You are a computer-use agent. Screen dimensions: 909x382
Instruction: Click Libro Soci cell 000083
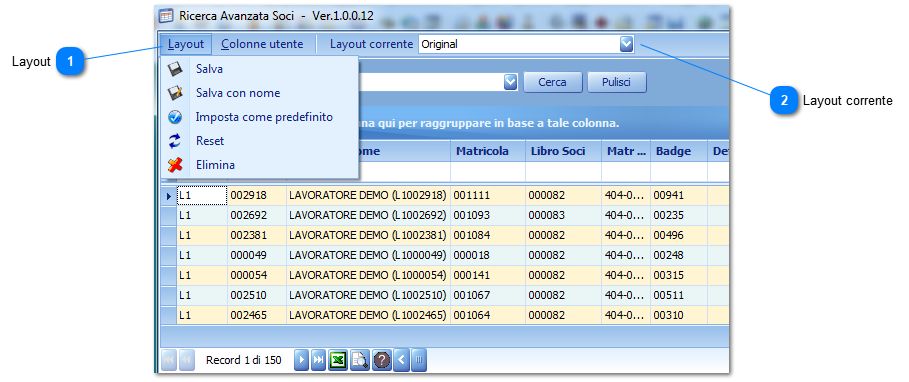click(563, 216)
